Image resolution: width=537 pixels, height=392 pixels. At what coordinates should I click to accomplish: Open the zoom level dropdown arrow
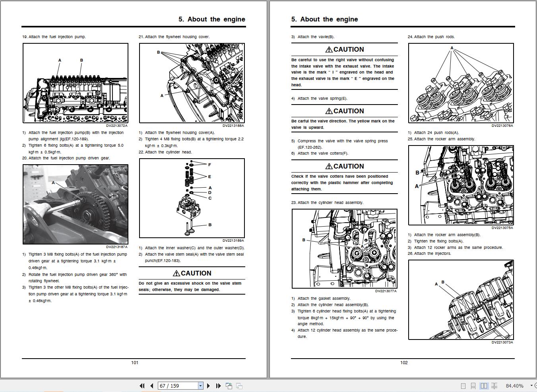[531, 386]
